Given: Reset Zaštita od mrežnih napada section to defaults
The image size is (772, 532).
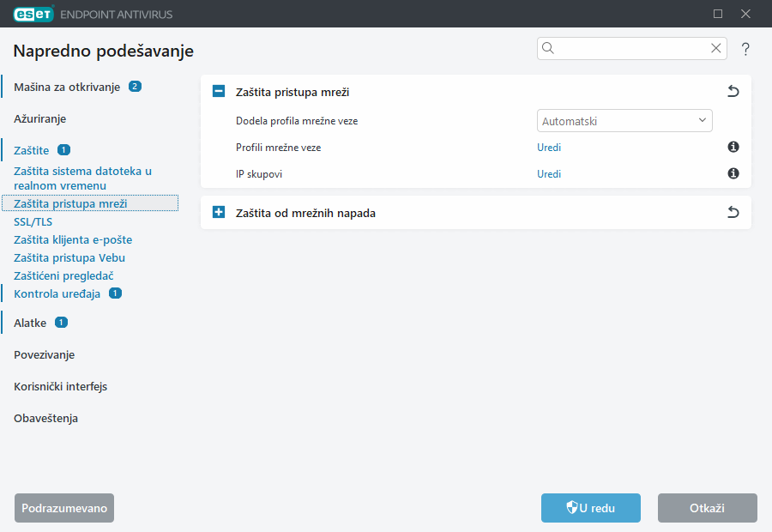Looking at the screenshot, I should tap(733, 212).
